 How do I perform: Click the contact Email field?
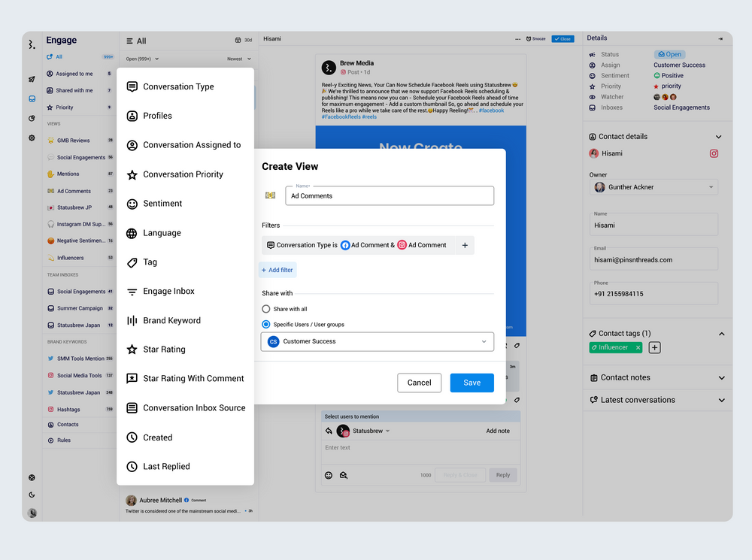pyautogui.click(x=653, y=259)
